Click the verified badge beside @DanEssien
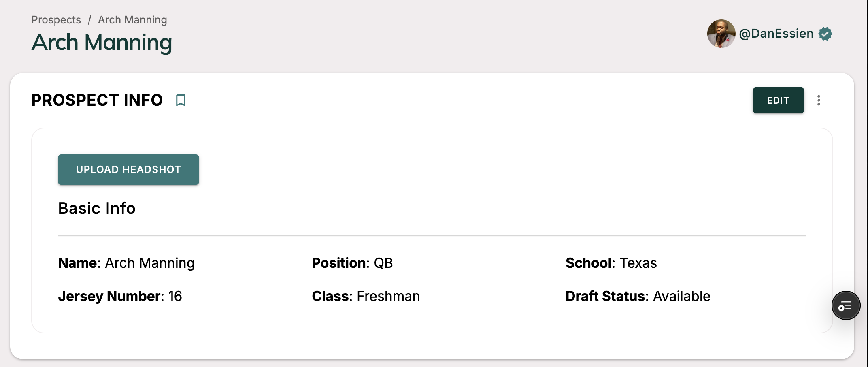 [825, 34]
